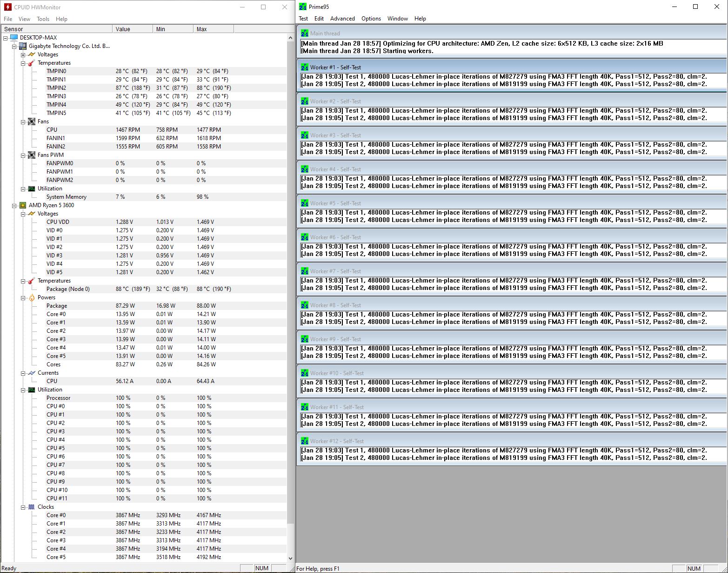This screenshot has width=728, height=573.
Task: Collapse the Powers node
Action: click(23, 297)
